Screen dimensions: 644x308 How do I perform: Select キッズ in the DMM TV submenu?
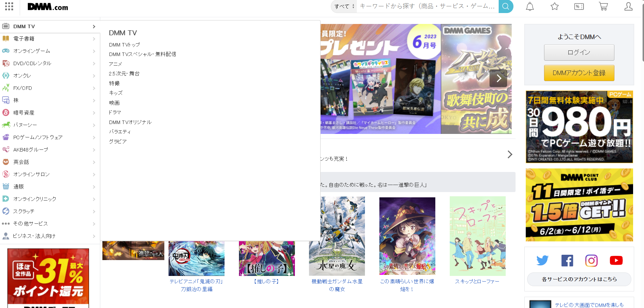pyautogui.click(x=116, y=93)
